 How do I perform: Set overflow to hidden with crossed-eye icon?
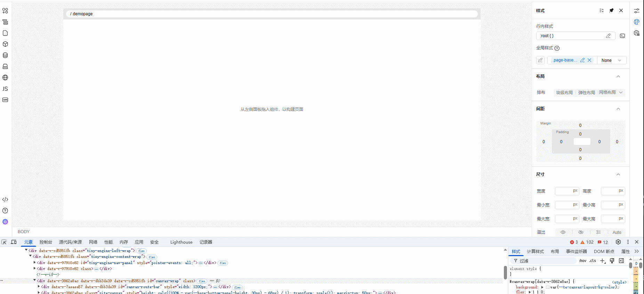point(581,232)
